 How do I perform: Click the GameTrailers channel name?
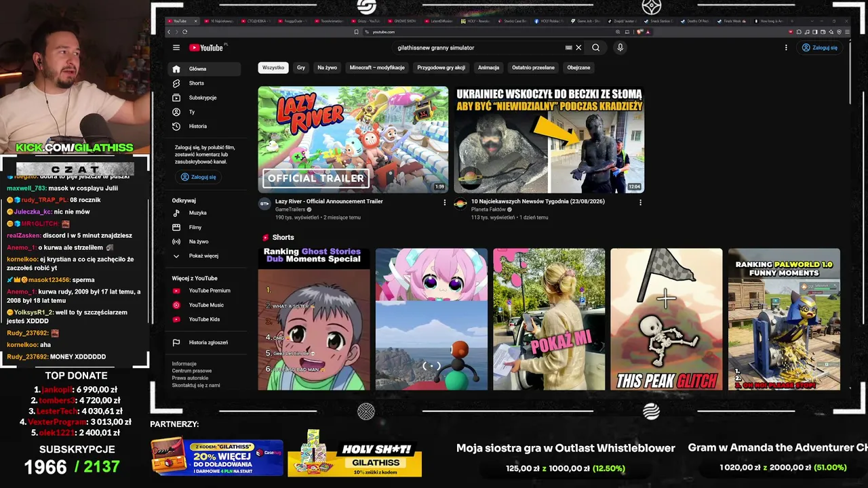(290, 209)
